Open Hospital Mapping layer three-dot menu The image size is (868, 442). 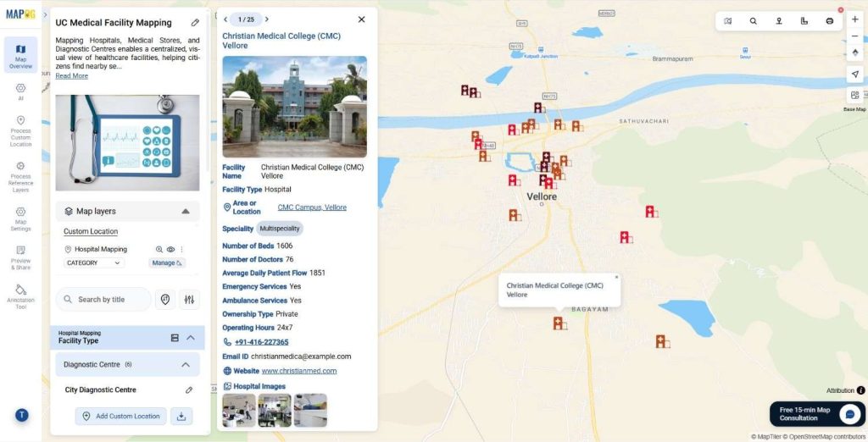click(x=181, y=250)
